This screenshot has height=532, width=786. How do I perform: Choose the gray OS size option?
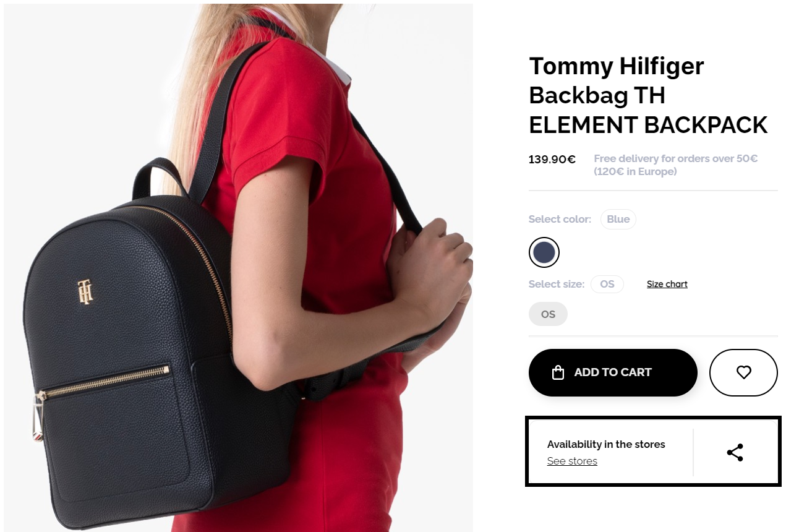click(548, 314)
